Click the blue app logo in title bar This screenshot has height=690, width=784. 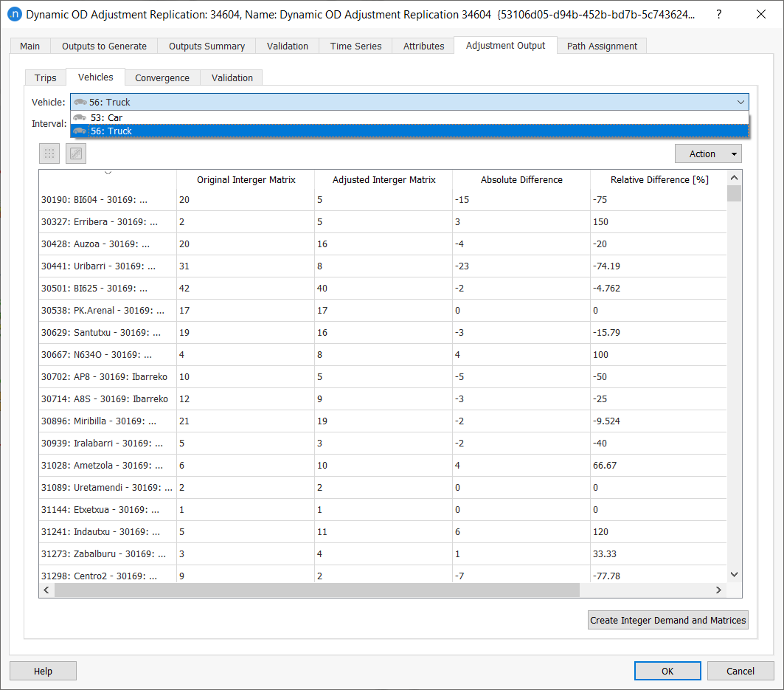coord(14,14)
